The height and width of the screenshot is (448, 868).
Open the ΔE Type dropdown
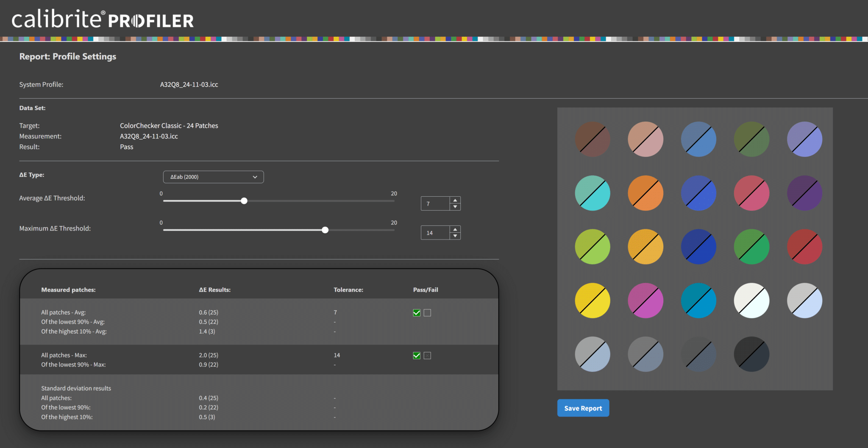[x=213, y=177]
